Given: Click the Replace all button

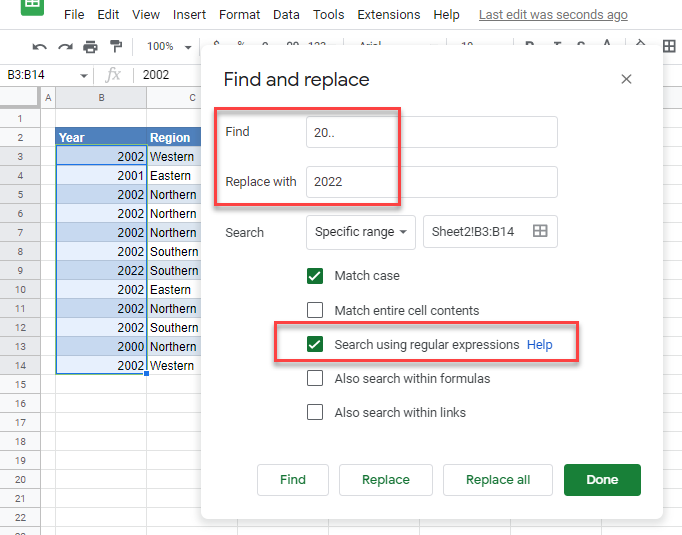Looking at the screenshot, I should 498,479.
